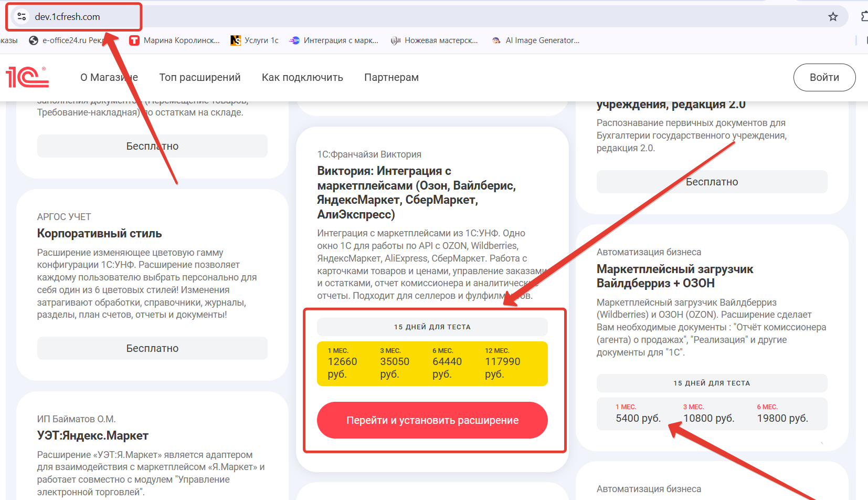Open the Интеграция с марк bookmark
The width and height of the screenshot is (868, 500).
pyautogui.click(x=334, y=40)
